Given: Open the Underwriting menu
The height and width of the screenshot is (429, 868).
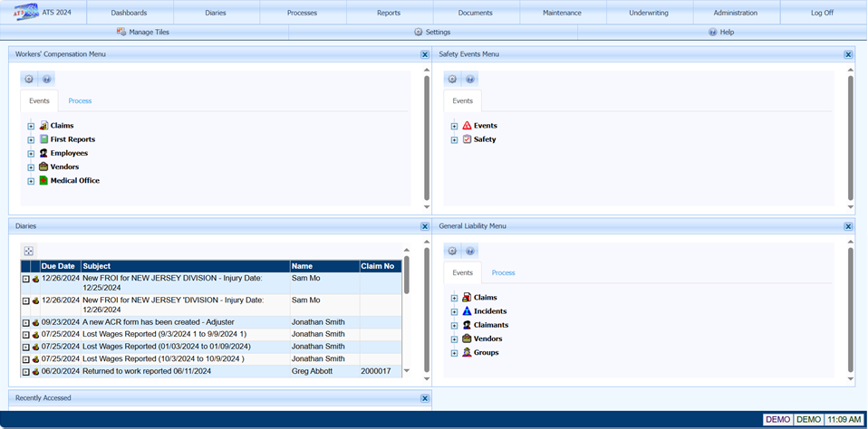Looking at the screenshot, I should coord(649,13).
